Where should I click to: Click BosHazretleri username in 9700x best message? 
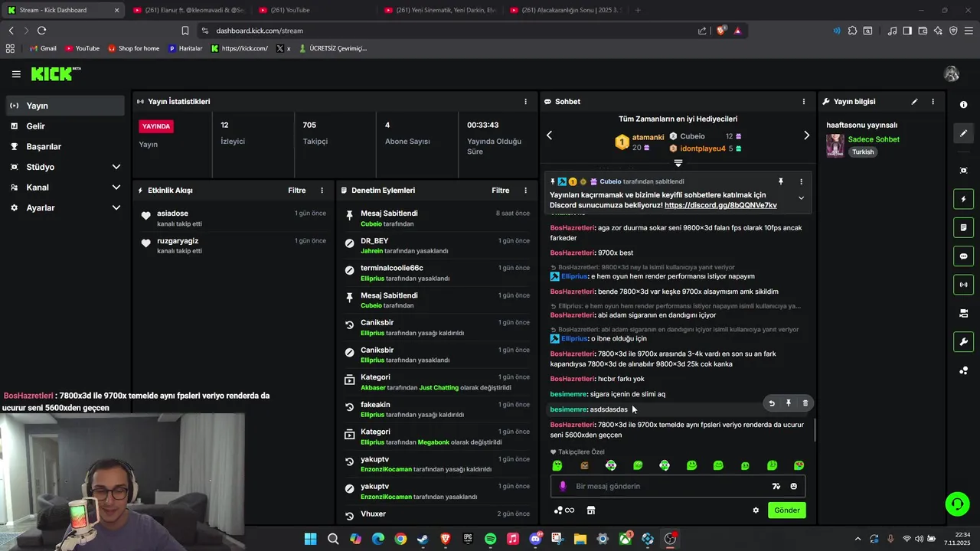pyautogui.click(x=572, y=253)
